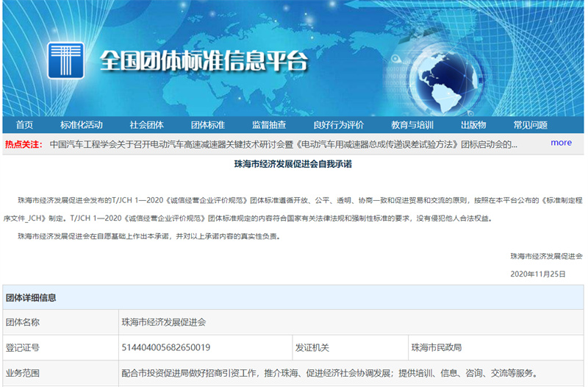588x387 pixels.
Task: Open 常见问题 page
Action: pos(530,125)
